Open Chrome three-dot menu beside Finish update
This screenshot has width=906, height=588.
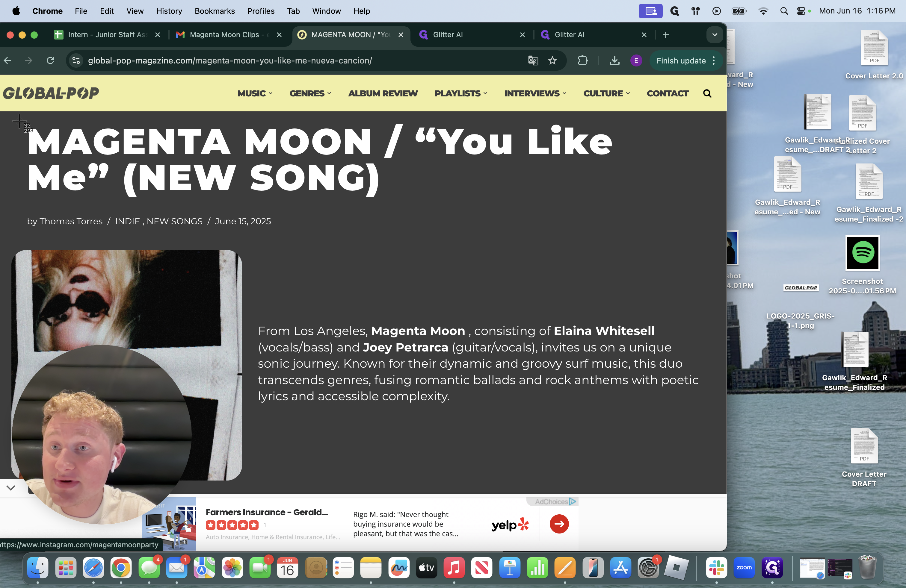pyautogui.click(x=714, y=60)
